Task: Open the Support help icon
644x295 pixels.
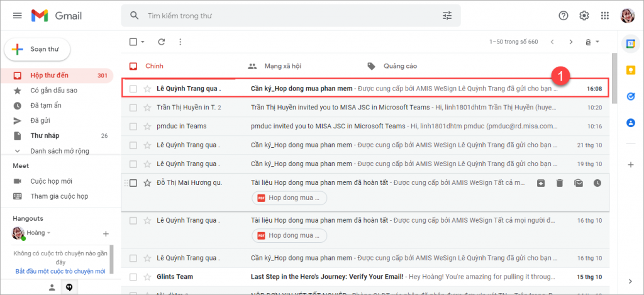Action: click(563, 16)
